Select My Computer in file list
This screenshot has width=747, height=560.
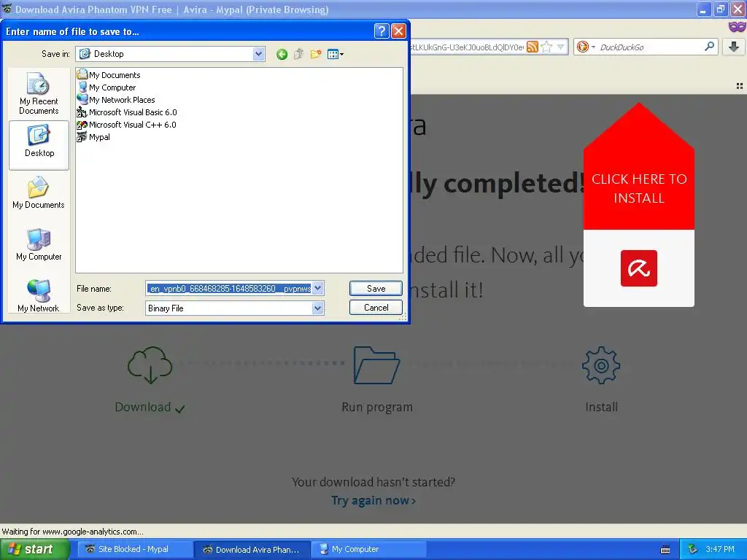click(x=107, y=87)
